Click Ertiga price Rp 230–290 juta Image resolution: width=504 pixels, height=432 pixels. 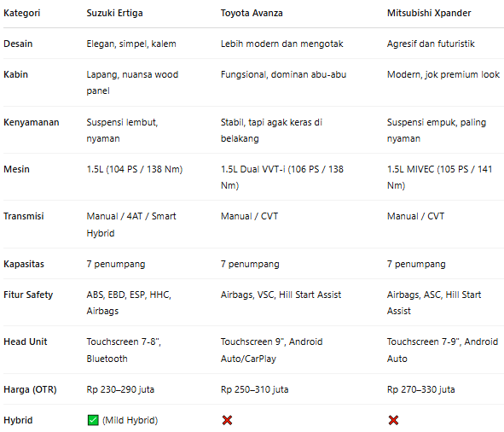(x=120, y=389)
